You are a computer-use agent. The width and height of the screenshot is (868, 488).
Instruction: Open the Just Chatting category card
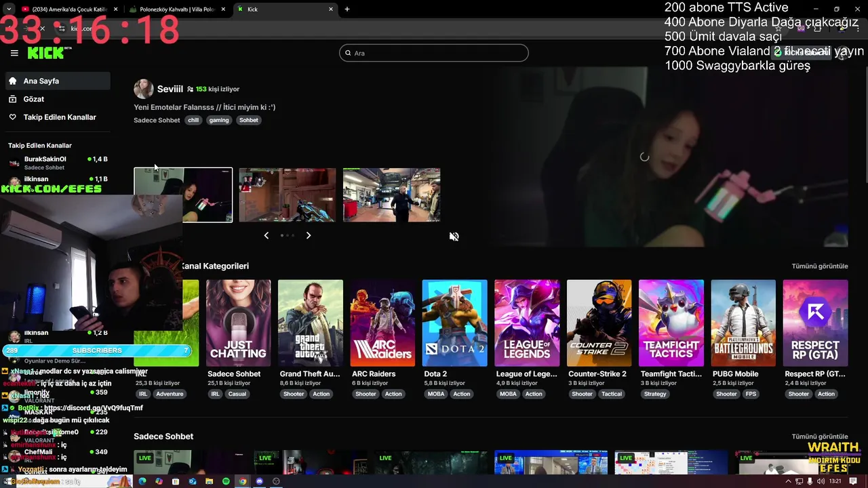[x=238, y=323]
